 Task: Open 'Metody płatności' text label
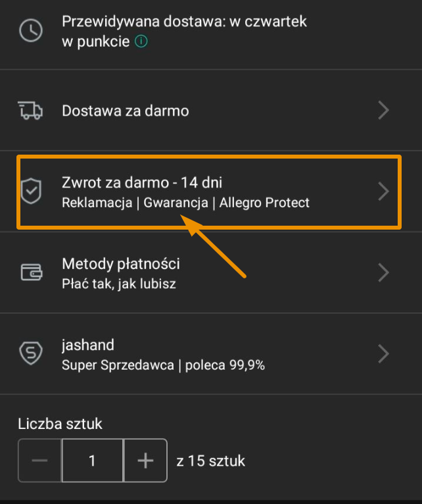click(x=121, y=264)
